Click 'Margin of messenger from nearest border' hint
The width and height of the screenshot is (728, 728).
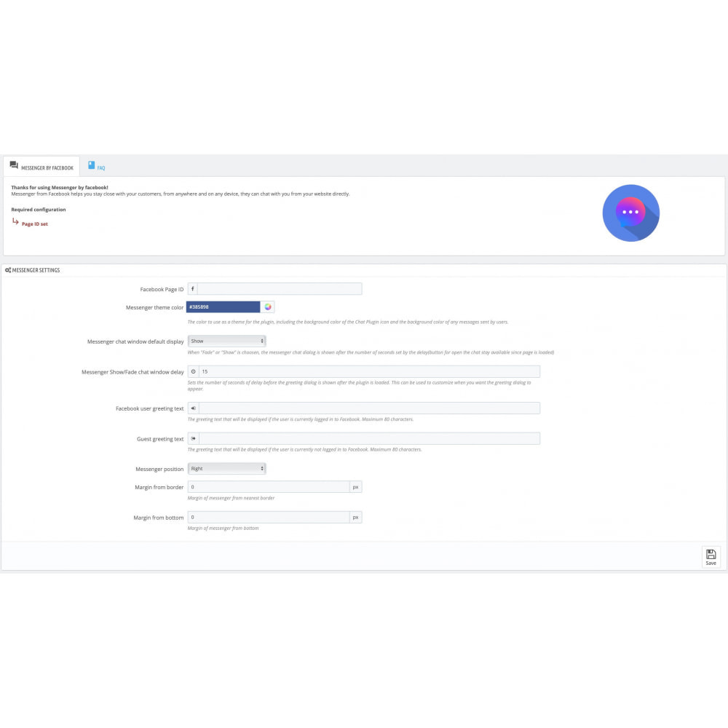click(231, 498)
